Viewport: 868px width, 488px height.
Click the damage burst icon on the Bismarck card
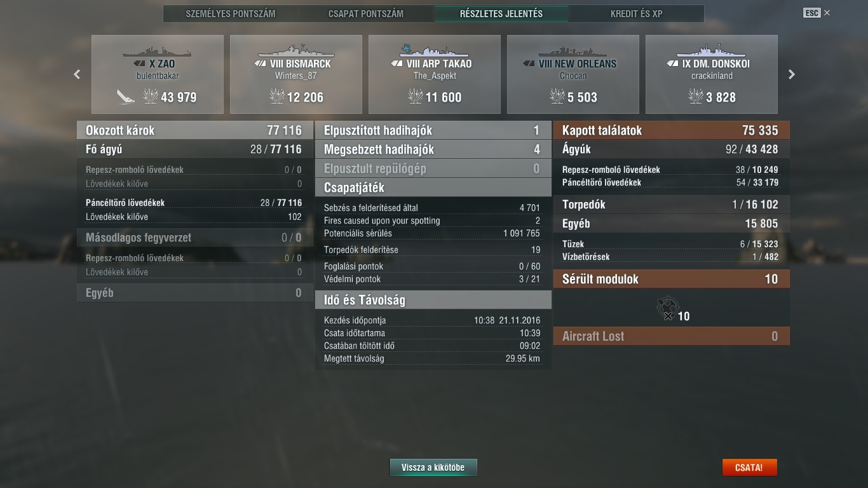click(277, 97)
